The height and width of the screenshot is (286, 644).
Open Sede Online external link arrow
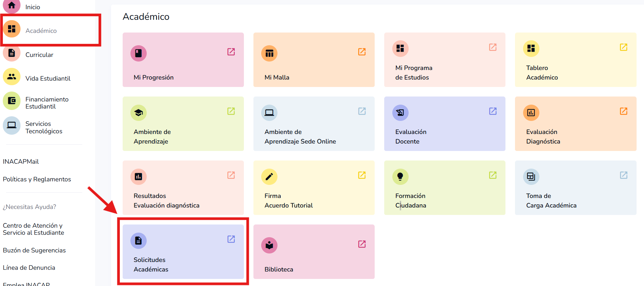coord(362,111)
